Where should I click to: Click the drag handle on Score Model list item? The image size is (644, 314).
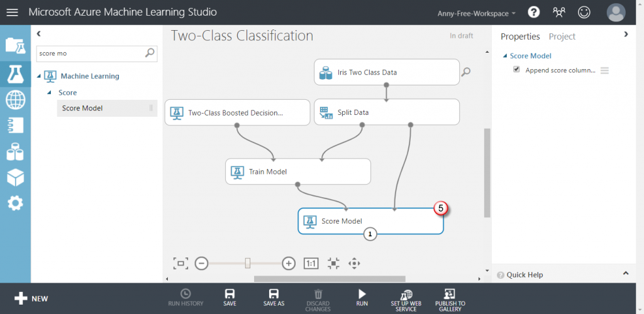click(151, 108)
